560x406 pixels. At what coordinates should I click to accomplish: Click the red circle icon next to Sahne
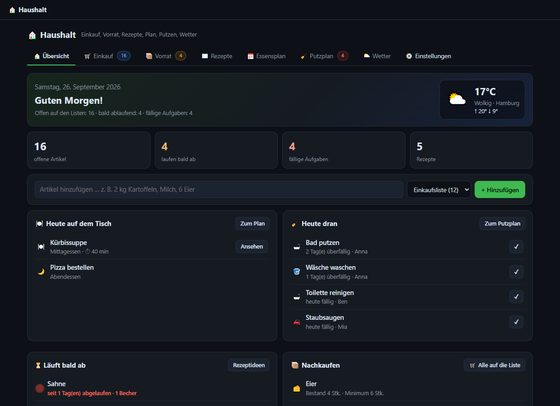click(40, 388)
